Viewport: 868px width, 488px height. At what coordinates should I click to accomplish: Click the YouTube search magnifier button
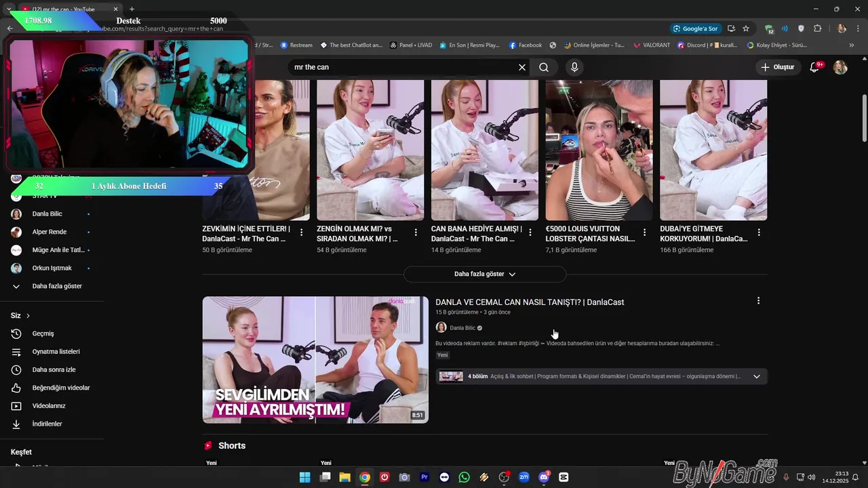click(x=544, y=67)
